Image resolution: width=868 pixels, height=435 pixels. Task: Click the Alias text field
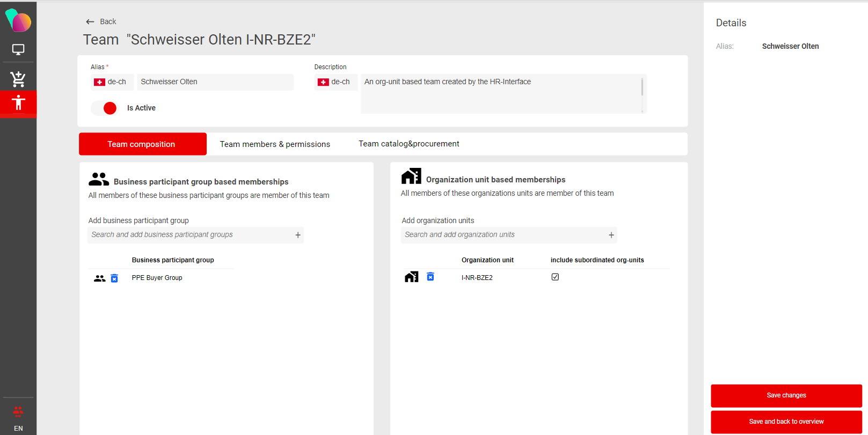pos(215,82)
